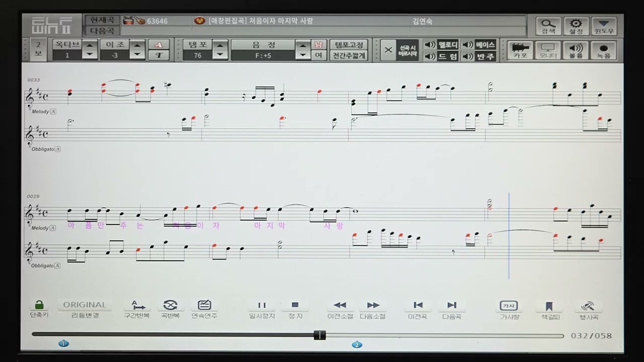
Task: Open the 검색 search magnifier
Action: click(548, 26)
